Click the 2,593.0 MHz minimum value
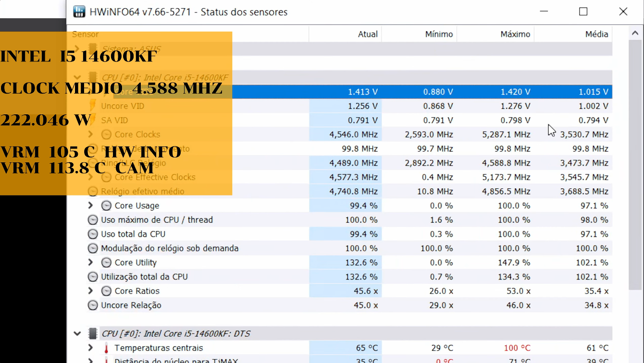 click(429, 134)
